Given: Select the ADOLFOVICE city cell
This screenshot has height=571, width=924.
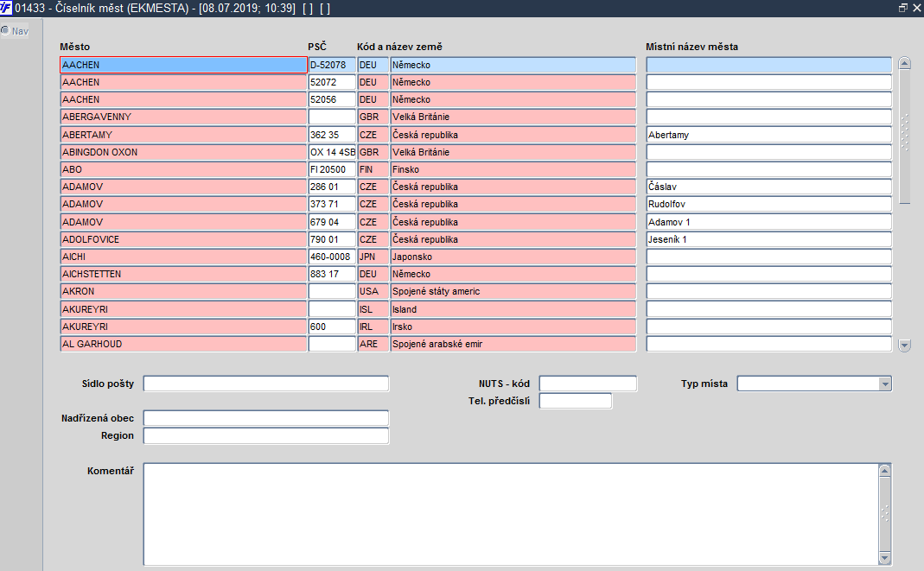Looking at the screenshot, I should pos(183,239).
